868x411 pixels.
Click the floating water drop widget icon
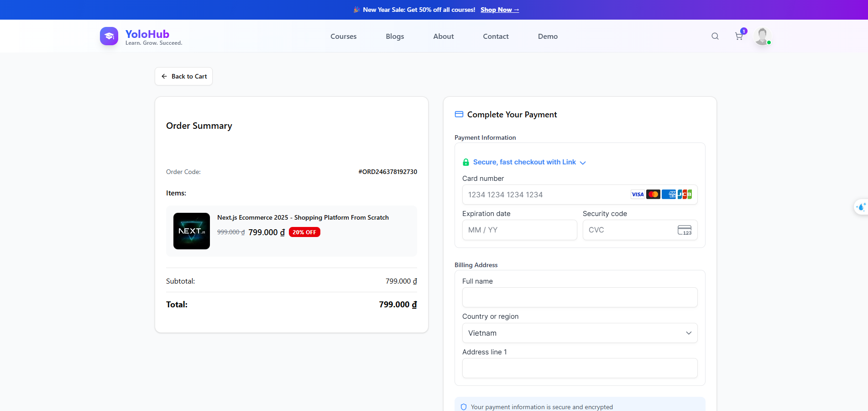click(x=861, y=207)
